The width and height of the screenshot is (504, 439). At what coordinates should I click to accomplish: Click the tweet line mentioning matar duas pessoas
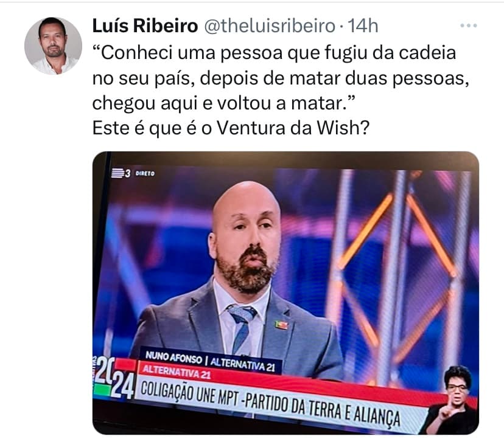(x=281, y=78)
